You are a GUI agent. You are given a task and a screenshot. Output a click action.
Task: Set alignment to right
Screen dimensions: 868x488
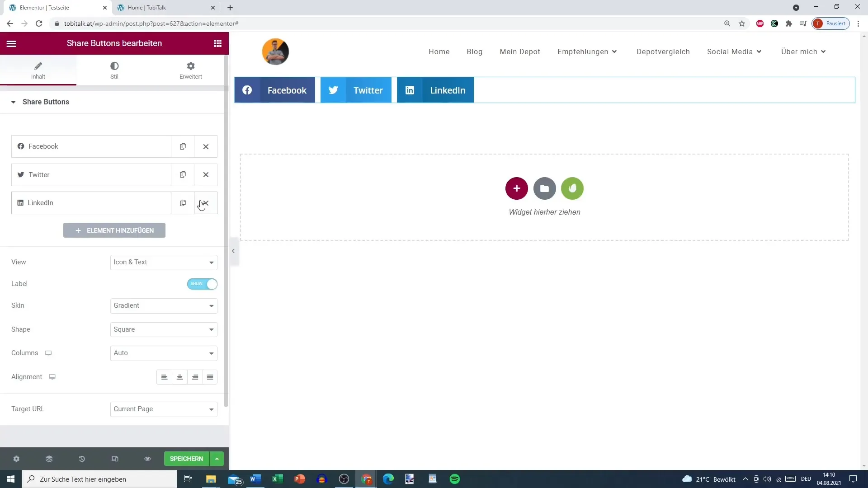(x=195, y=377)
